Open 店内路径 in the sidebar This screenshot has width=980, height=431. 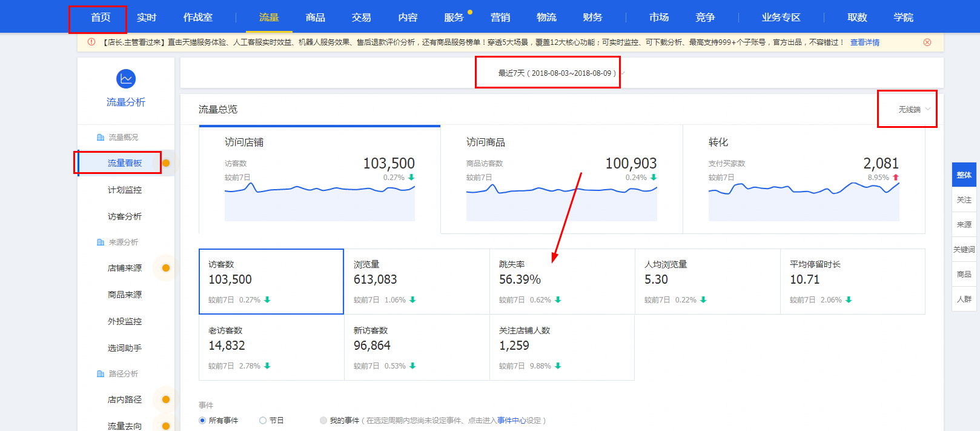[x=125, y=399]
